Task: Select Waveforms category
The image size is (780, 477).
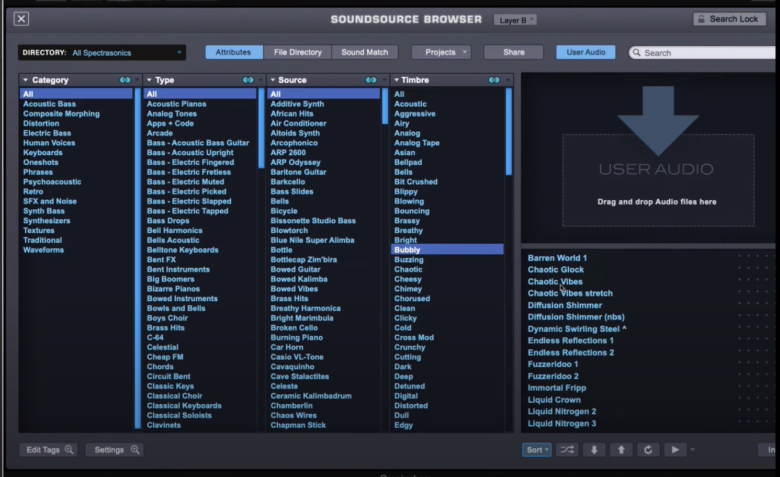Action: click(43, 250)
